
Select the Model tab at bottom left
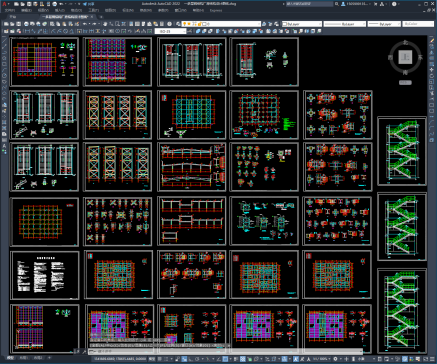10,358
